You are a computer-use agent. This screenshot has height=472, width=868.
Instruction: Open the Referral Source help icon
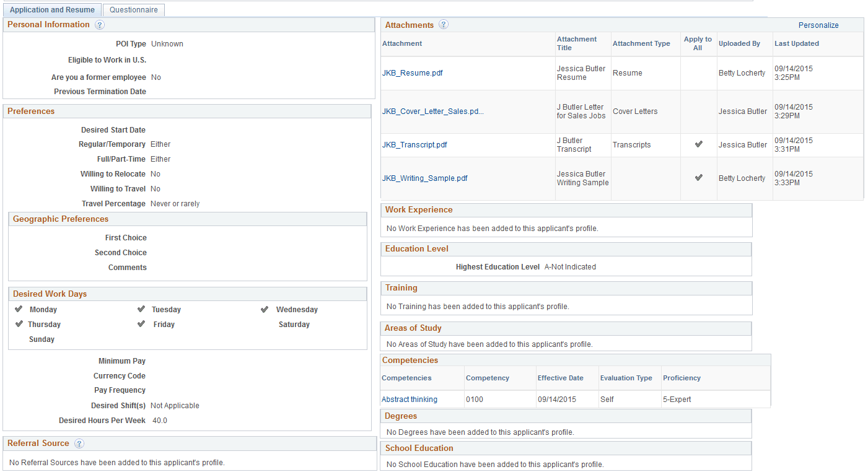[x=79, y=444]
